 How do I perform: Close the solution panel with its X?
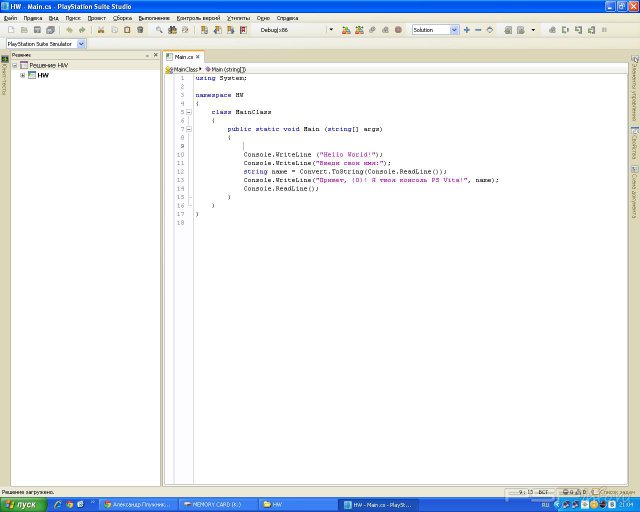(x=155, y=55)
